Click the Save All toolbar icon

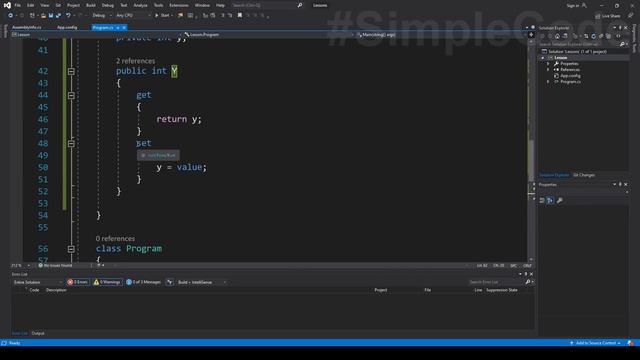coord(58,16)
